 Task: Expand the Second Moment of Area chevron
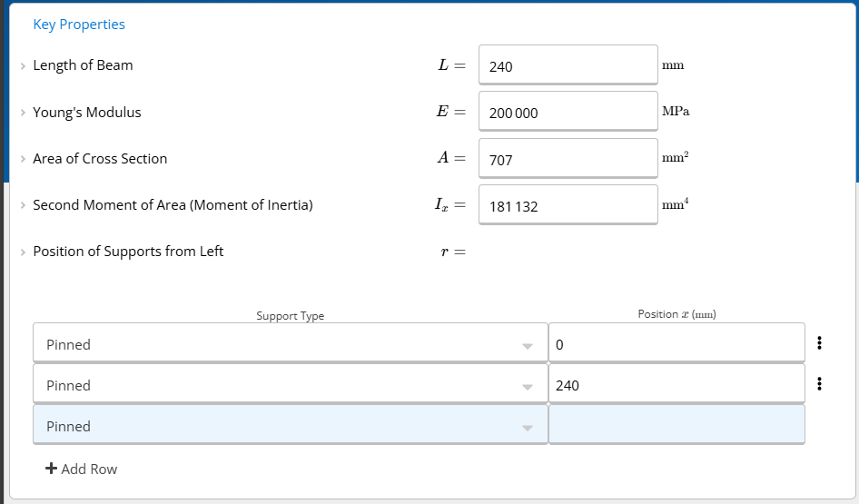pyautogui.click(x=23, y=205)
